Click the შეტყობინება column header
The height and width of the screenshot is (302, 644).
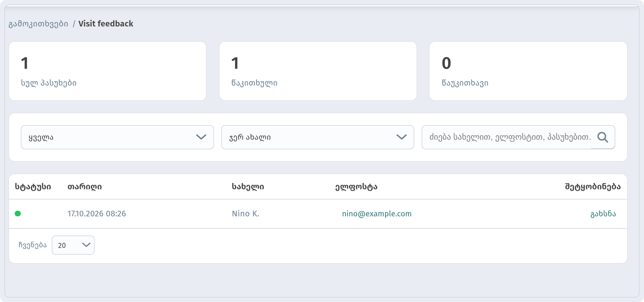(593, 187)
